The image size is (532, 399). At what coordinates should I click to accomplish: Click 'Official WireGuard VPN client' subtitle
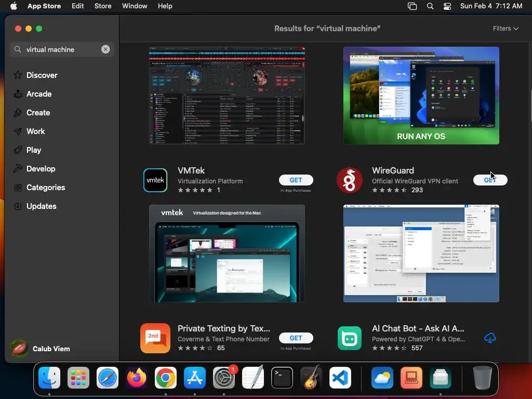click(x=415, y=181)
